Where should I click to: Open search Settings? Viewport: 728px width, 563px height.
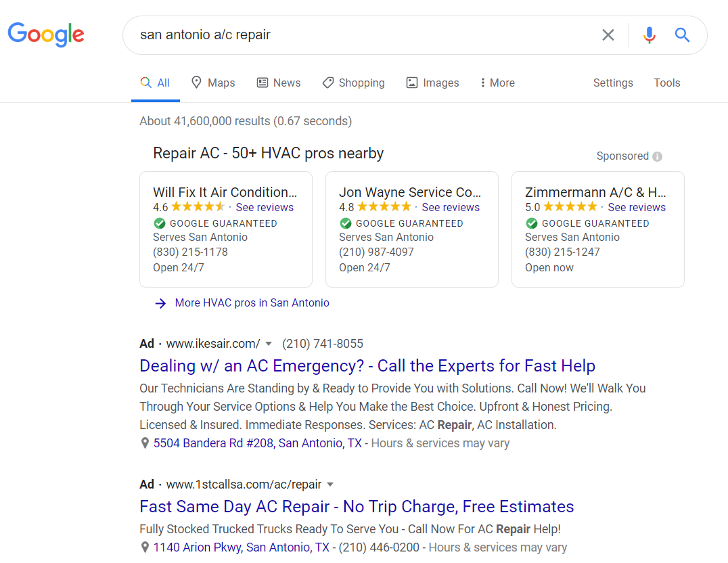click(x=613, y=83)
